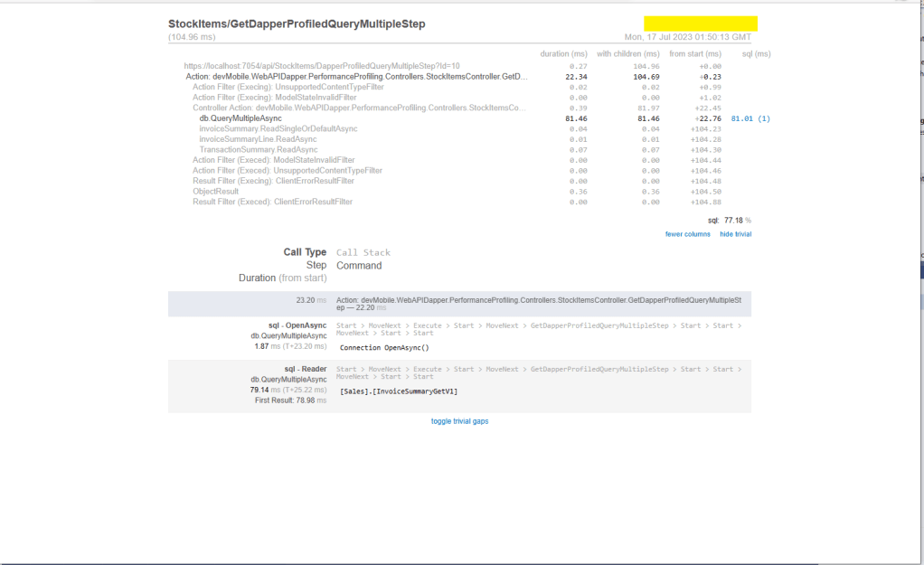Click the ObjectResult timing row
The height and width of the screenshot is (565, 924).
pyautogui.click(x=215, y=192)
